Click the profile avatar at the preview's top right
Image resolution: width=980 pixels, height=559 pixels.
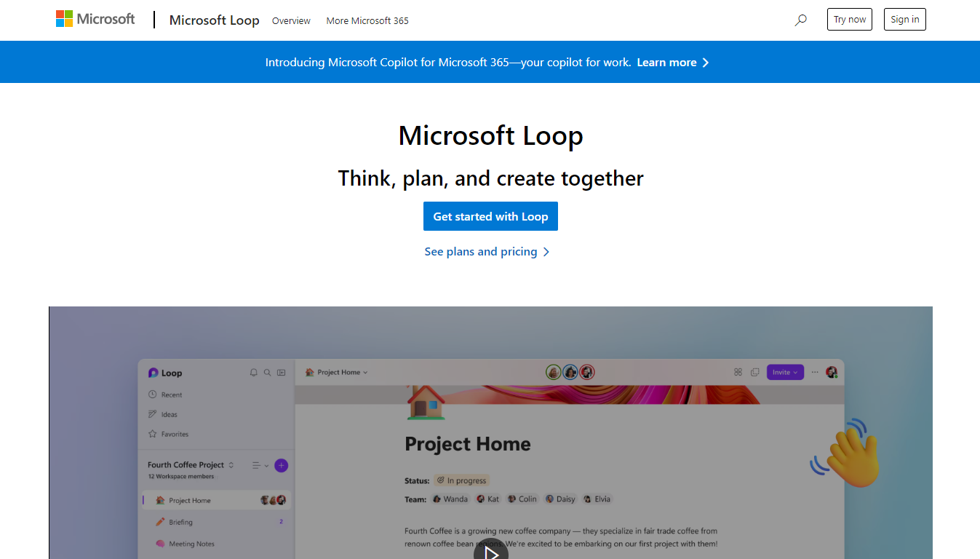coord(832,372)
